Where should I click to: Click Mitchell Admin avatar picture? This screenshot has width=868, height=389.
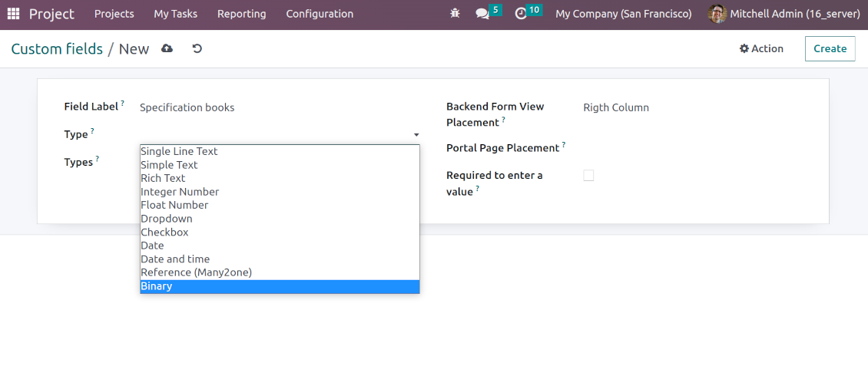(x=717, y=14)
